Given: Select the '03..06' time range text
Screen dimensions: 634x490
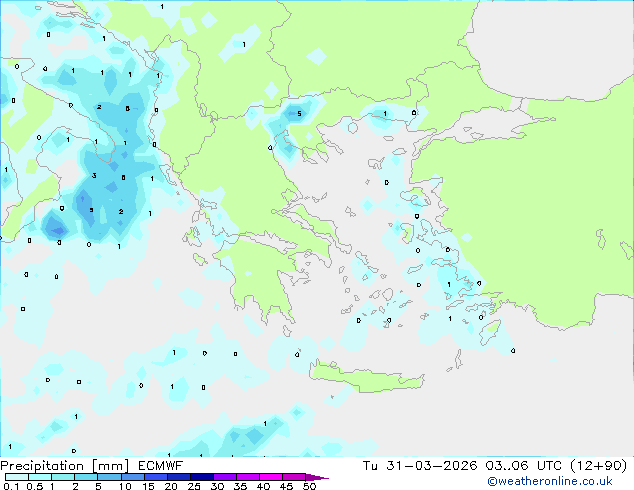Looking at the screenshot, I should click(507, 466).
